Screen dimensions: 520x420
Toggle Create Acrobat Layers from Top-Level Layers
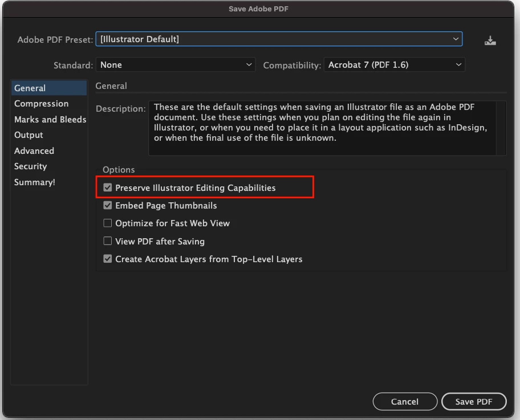click(107, 259)
